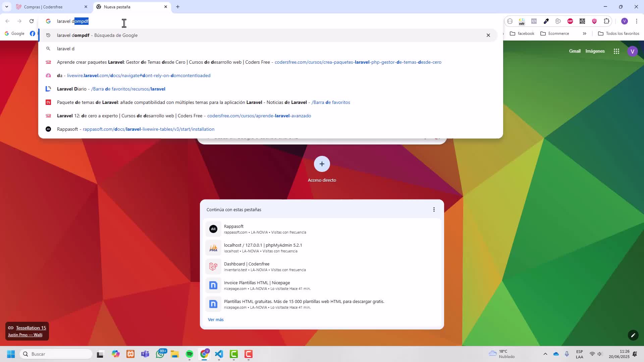Remove the 'laravel dompdf' suggestion with X
This screenshot has height=362, width=644.
tap(488, 35)
